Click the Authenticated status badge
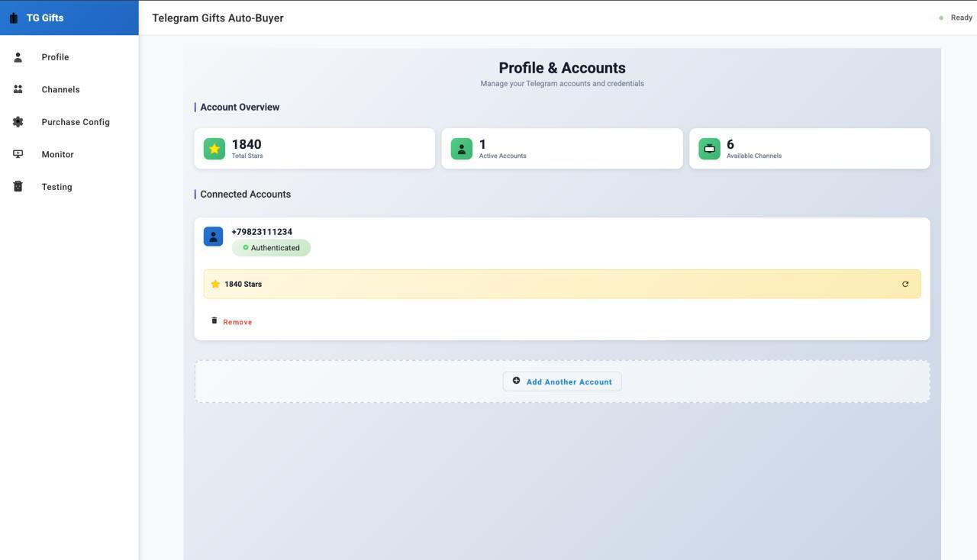Image resolution: width=977 pixels, height=560 pixels. [271, 248]
